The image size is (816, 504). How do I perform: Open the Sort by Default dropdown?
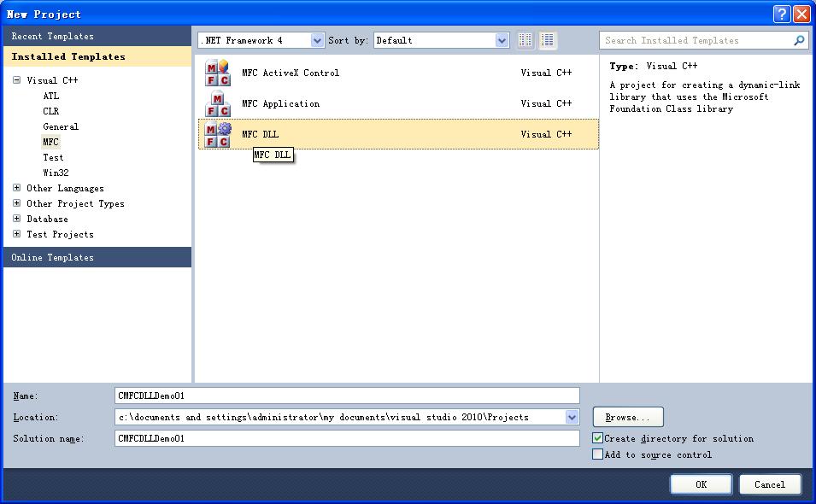502,40
